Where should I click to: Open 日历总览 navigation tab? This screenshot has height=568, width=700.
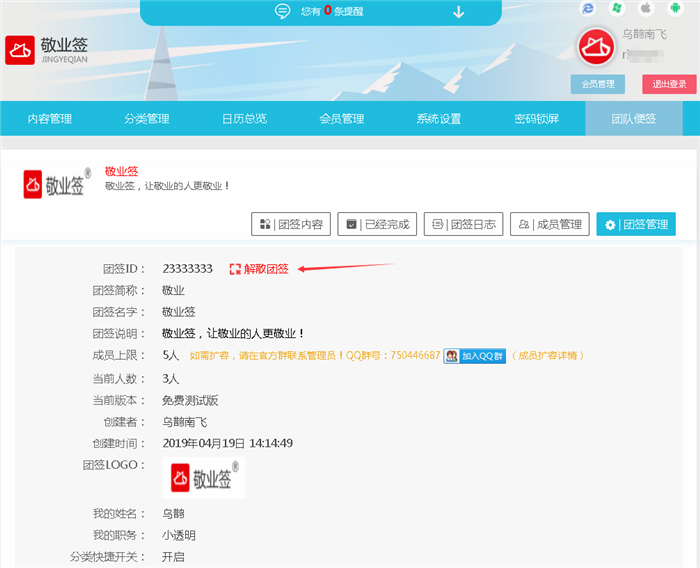pos(244,118)
